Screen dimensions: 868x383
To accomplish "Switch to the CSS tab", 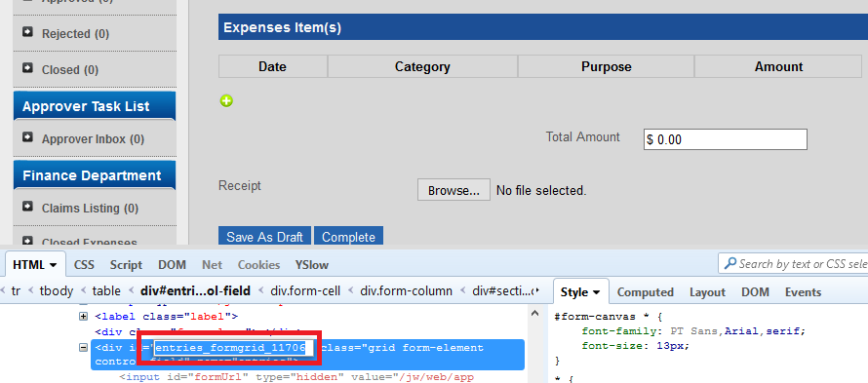I will 84,265.
